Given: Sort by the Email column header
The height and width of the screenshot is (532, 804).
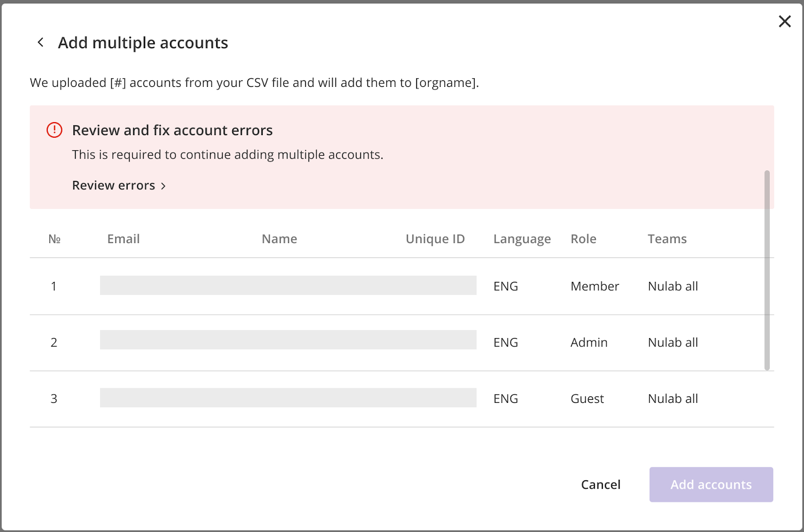Looking at the screenshot, I should pyautogui.click(x=123, y=239).
